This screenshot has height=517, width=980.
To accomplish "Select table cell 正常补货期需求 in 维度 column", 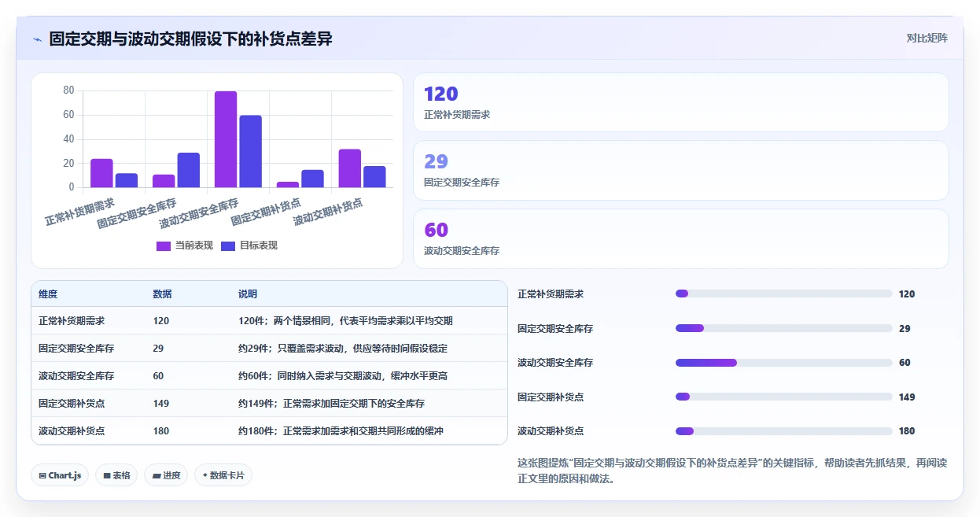I will pyautogui.click(x=72, y=321).
